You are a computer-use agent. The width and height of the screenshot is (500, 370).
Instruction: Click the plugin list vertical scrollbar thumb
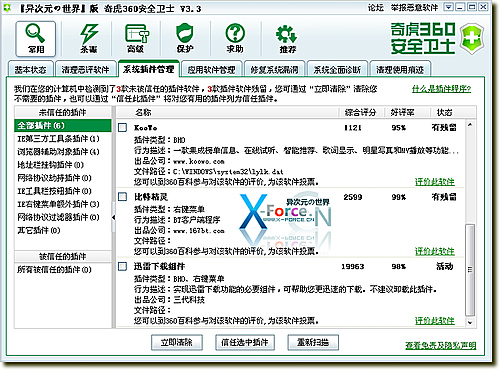click(x=470, y=270)
